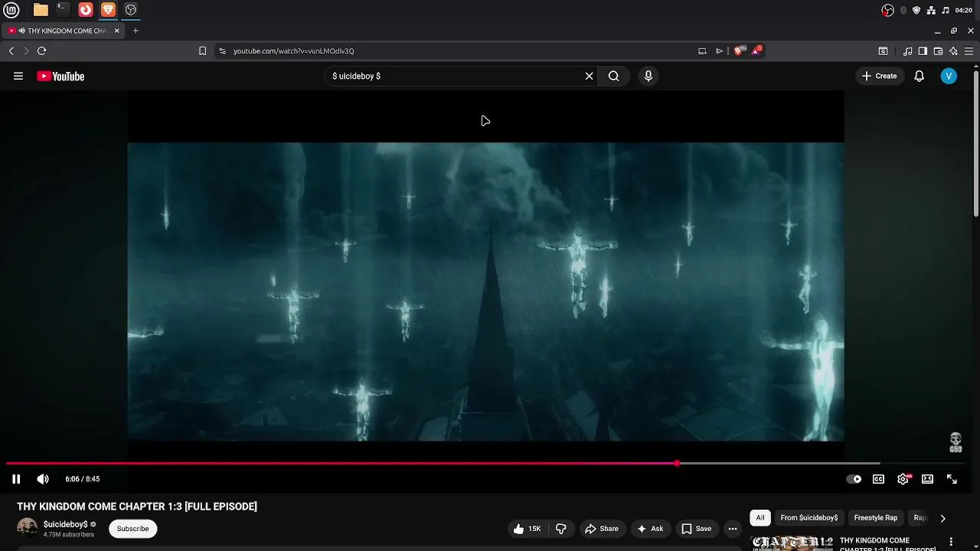Image resolution: width=980 pixels, height=551 pixels.
Task: Click the system clock 04:20
Action: 964,10
